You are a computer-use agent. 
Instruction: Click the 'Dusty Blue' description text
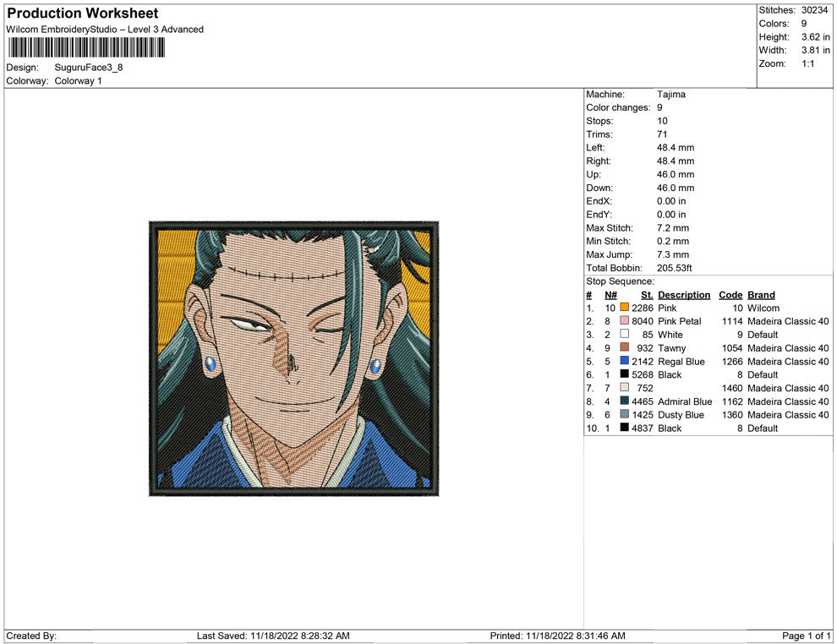[x=681, y=415]
